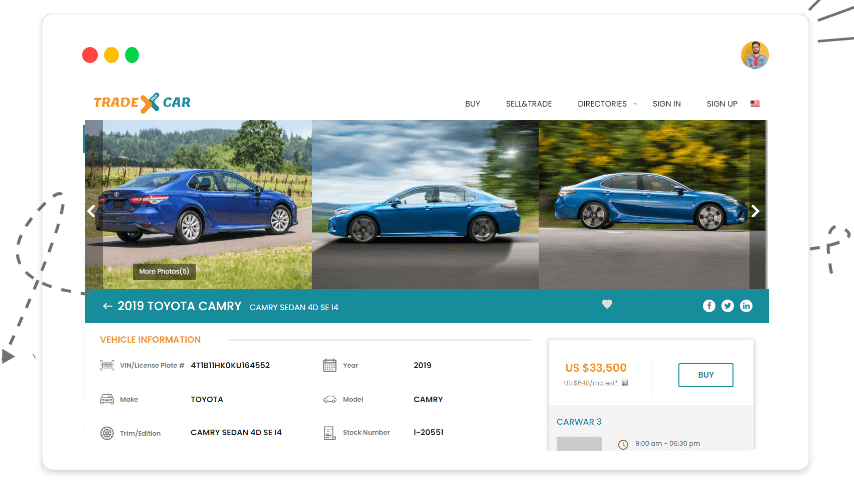Click the back arrow beside 2019 Toyota Camry

point(107,306)
